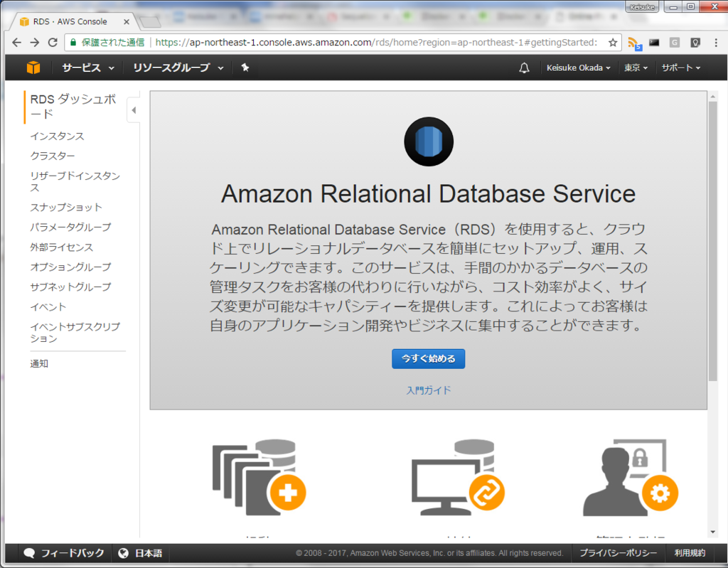Open the サービス menu

[x=87, y=68]
